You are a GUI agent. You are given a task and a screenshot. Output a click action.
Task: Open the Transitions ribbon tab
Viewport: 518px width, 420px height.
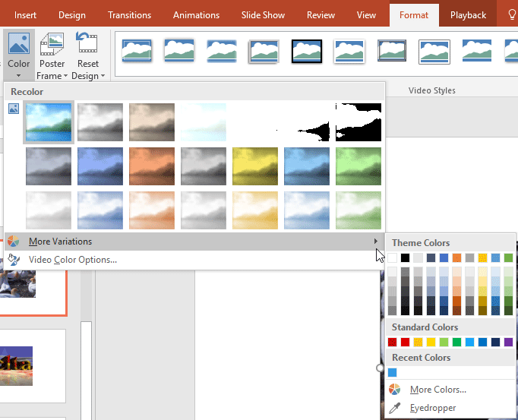point(129,15)
